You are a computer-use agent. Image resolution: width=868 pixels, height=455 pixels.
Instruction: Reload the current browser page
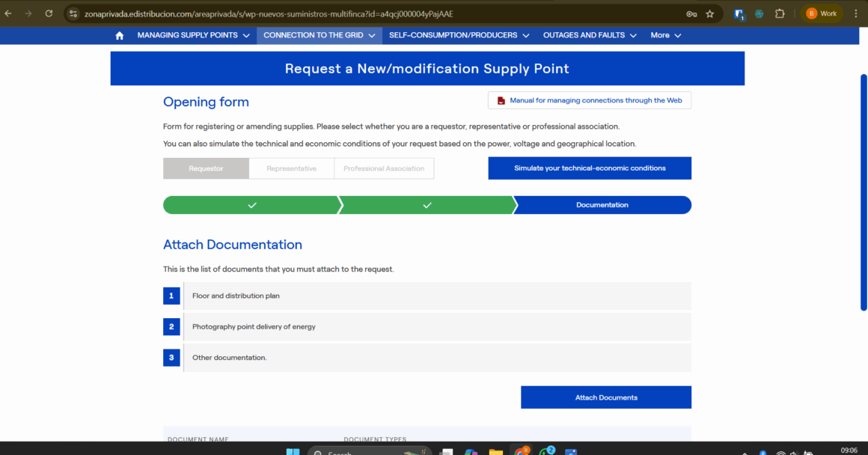click(49, 13)
